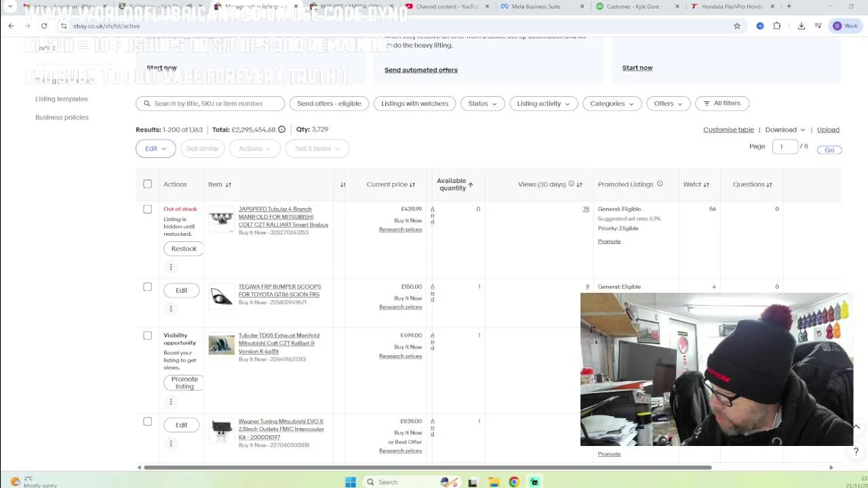Screen dimensions: 868x488
Task: Open the 75 views link for JAPSPEED row
Action: 586,209
